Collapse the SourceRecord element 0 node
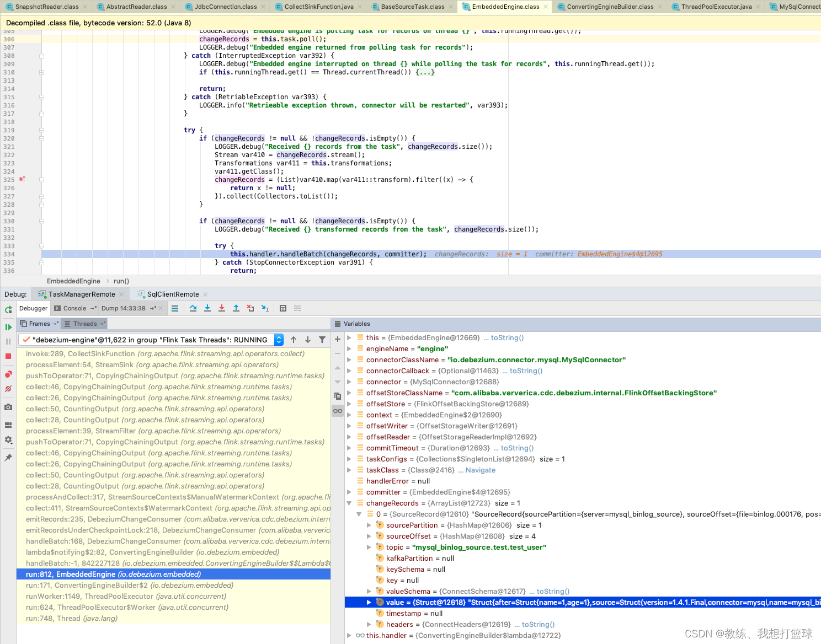This screenshot has width=821, height=644. [359, 514]
